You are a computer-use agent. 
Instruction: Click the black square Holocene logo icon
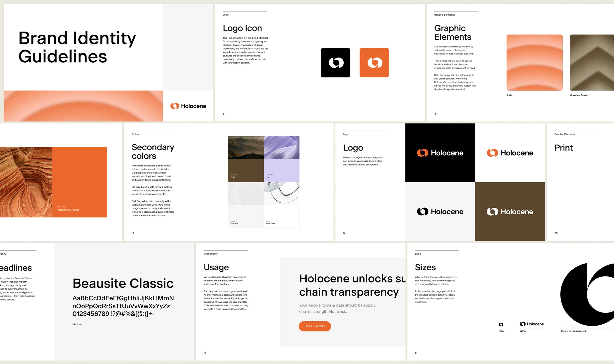(x=335, y=63)
